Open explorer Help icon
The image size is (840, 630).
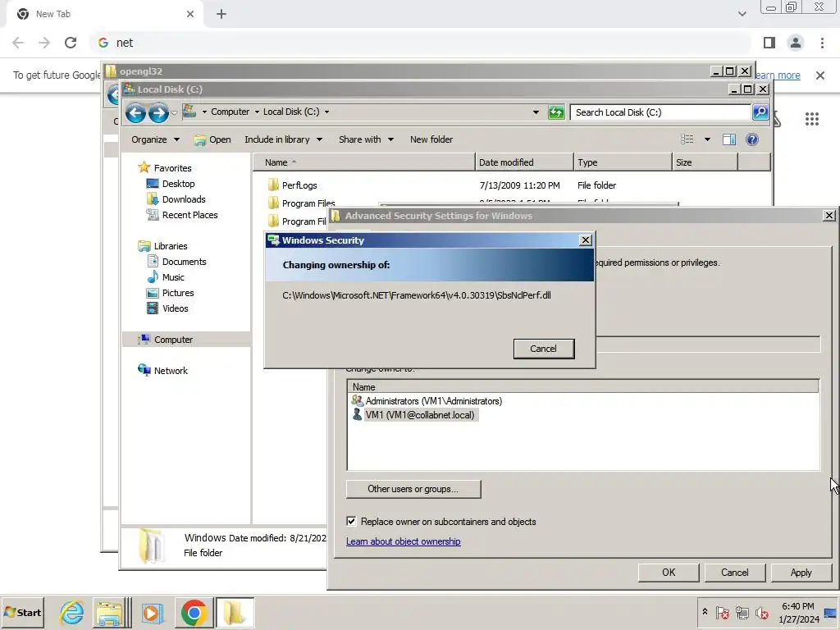752,139
